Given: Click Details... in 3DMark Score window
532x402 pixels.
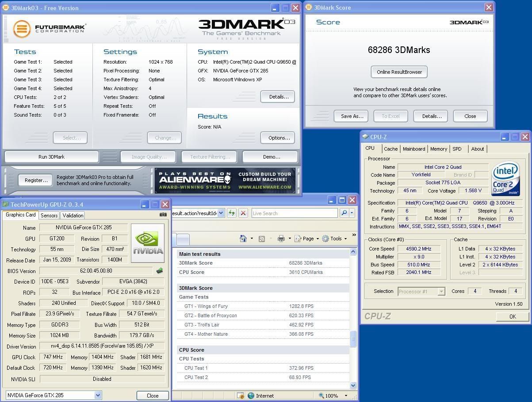Looking at the screenshot, I should point(432,116).
